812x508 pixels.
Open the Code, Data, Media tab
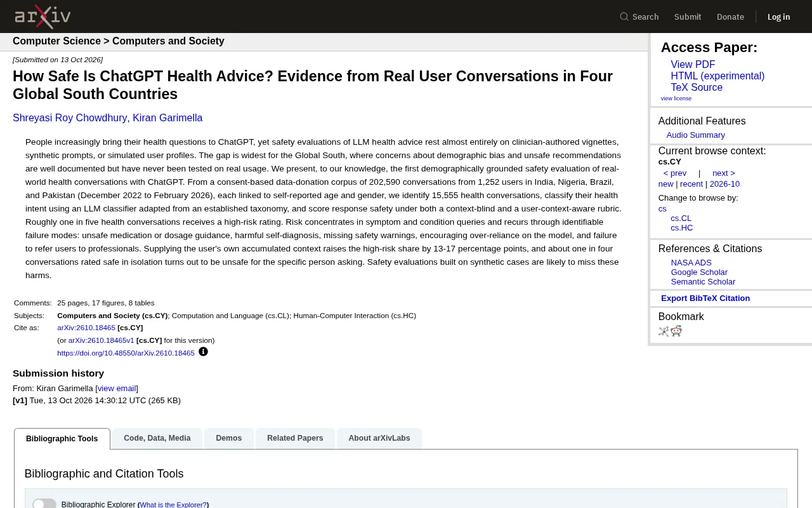tap(157, 438)
